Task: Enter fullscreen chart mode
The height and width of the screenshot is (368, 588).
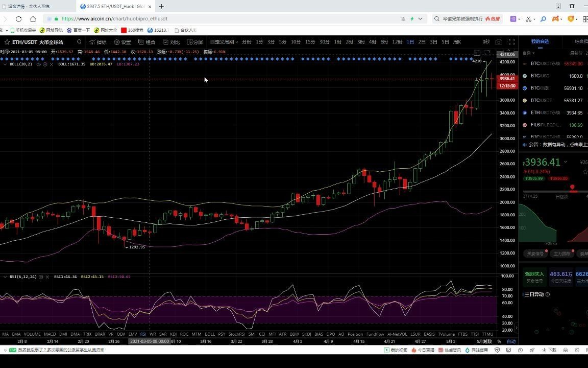Action: click(511, 42)
